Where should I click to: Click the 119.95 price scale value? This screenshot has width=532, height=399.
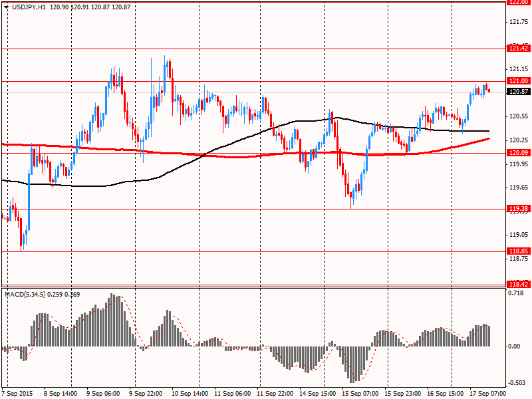(519, 164)
